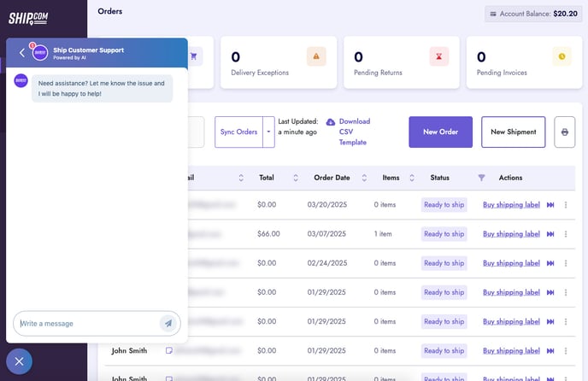The height and width of the screenshot is (381, 588).
Task: Click Ready to ship status on $66.00 order
Action: [444, 234]
